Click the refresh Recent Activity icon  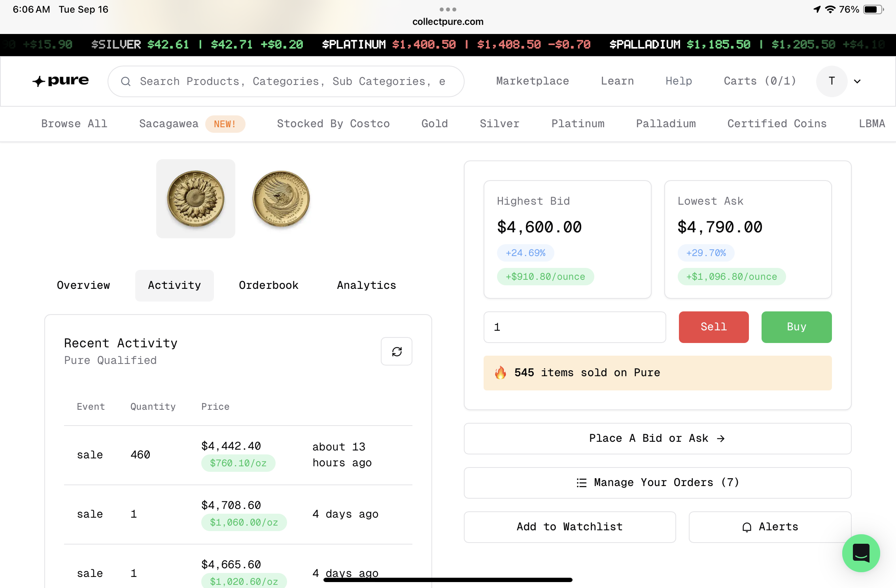[397, 351]
